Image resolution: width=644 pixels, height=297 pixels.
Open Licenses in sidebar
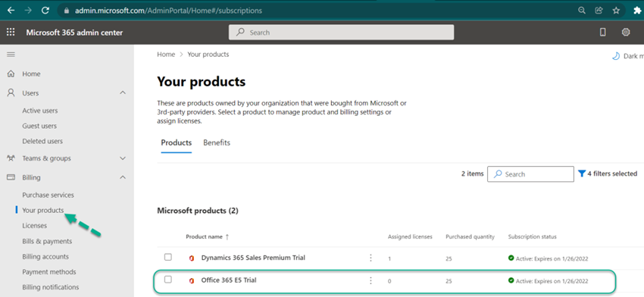tap(35, 226)
